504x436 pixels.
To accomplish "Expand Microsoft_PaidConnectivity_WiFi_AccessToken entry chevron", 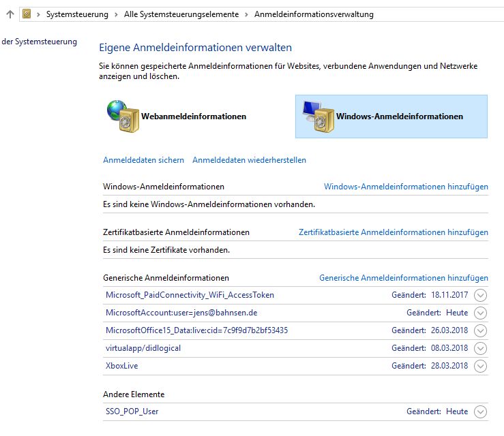I will coord(480,295).
